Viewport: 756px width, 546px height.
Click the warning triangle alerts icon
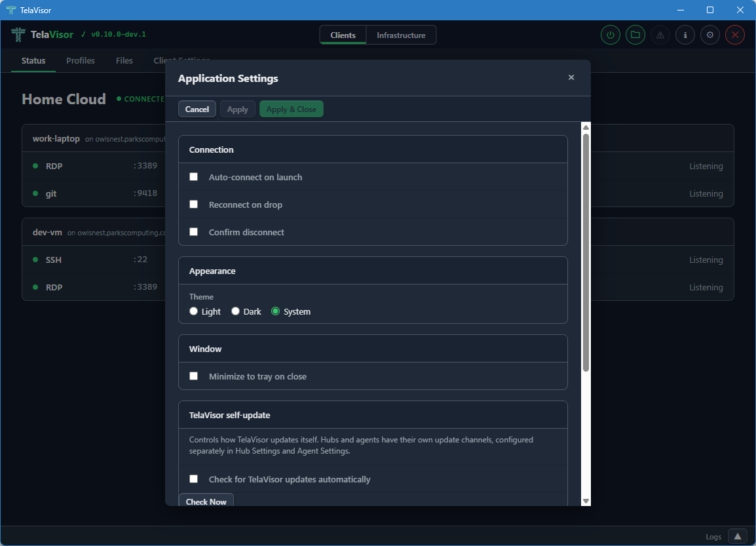point(660,34)
